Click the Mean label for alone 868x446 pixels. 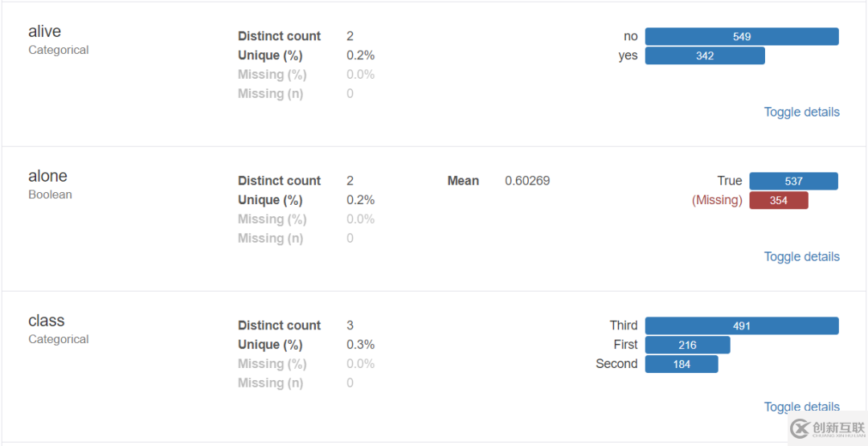click(x=463, y=181)
